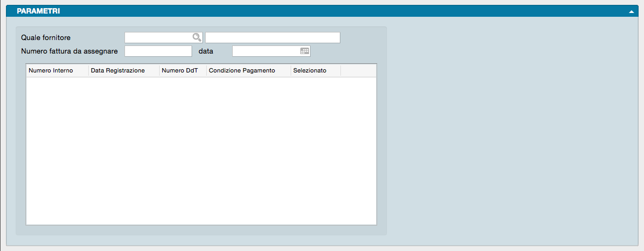Viewport: 644px width, 251px height.
Task: Click the empty table body area
Action: pyautogui.click(x=201, y=150)
